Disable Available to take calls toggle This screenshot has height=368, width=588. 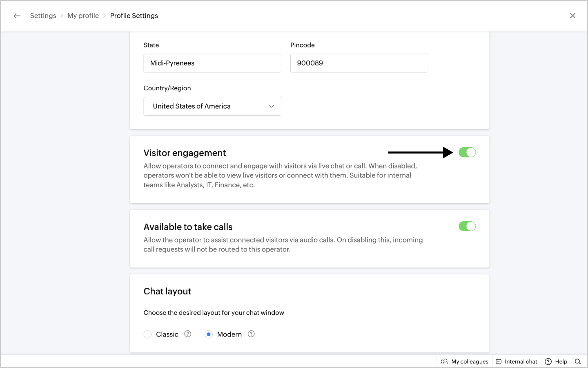(x=467, y=226)
